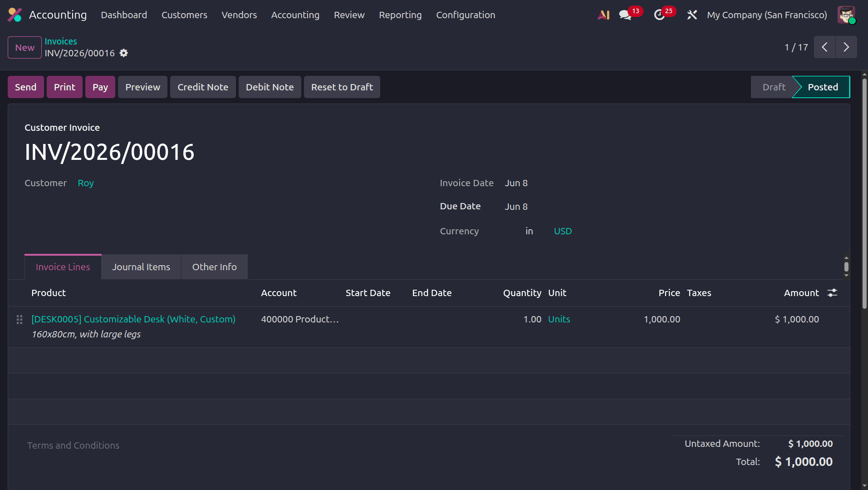868x490 pixels.
Task: Click the Send button
Action: pos(25,87)
